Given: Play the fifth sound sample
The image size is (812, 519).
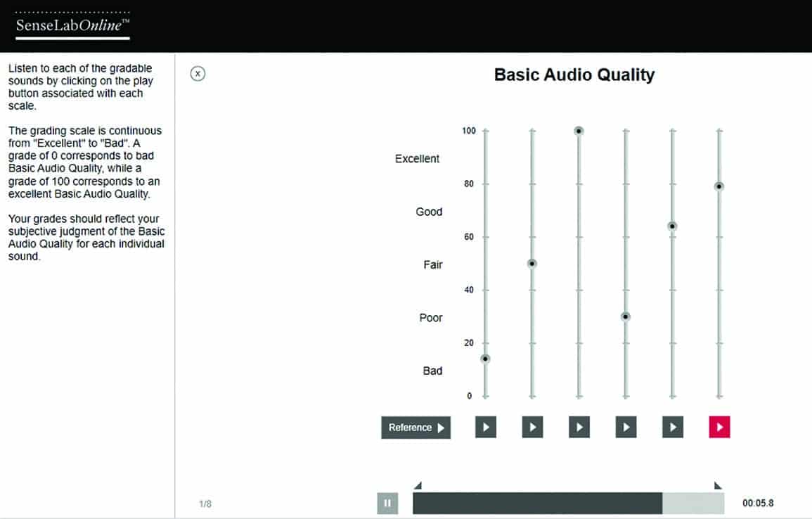Looking at the screenshot, I should pyautogui.click(x=672, y=426).
